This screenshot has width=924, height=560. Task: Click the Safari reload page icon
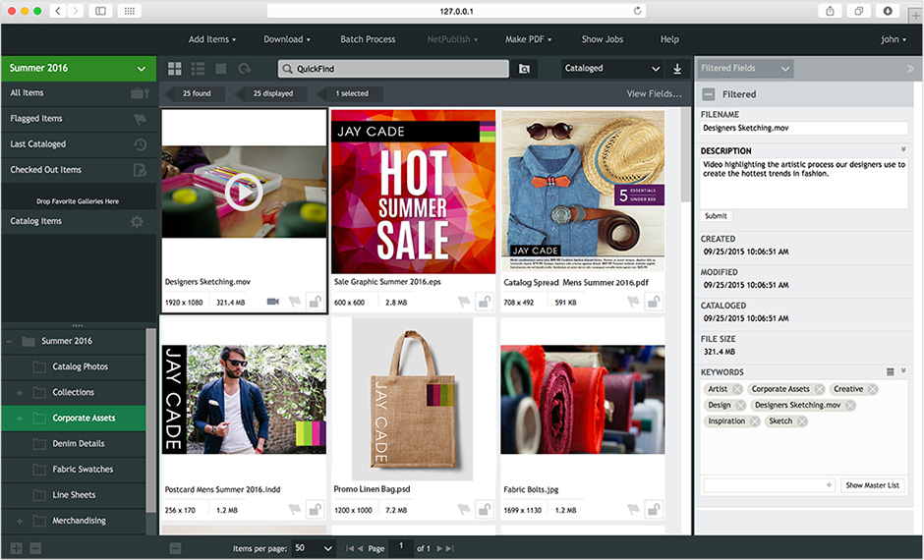(x=637, y=11)
